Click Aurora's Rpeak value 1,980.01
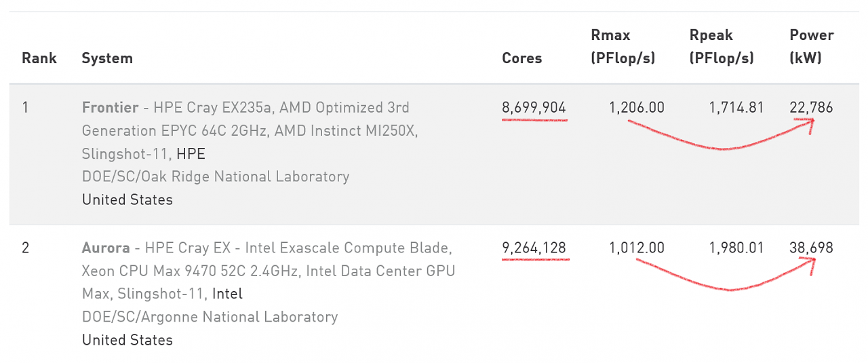 click(x=736, y=248)
